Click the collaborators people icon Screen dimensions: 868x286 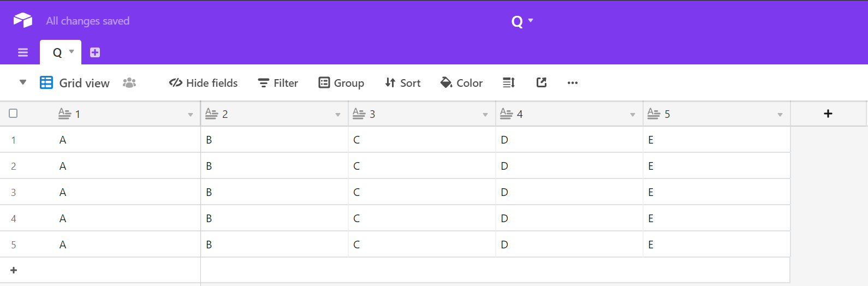pyautogui.click(x=129, y=83)
